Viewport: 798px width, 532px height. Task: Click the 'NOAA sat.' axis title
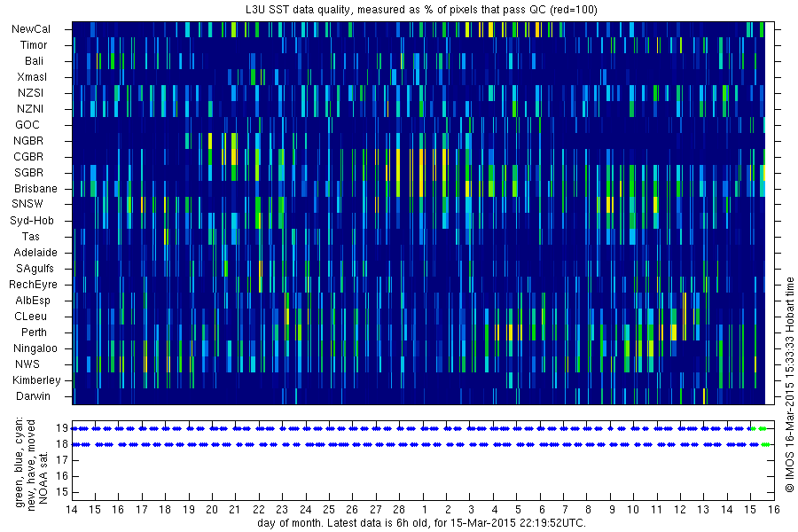(x=43, y=477)
